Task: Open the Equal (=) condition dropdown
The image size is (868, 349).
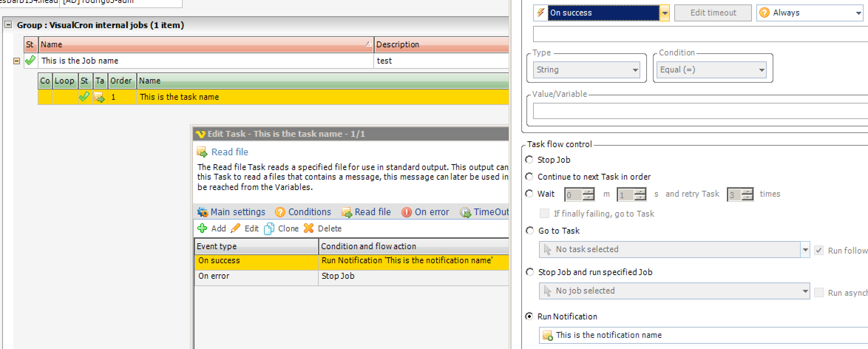Action: click(x=761, y=70)
